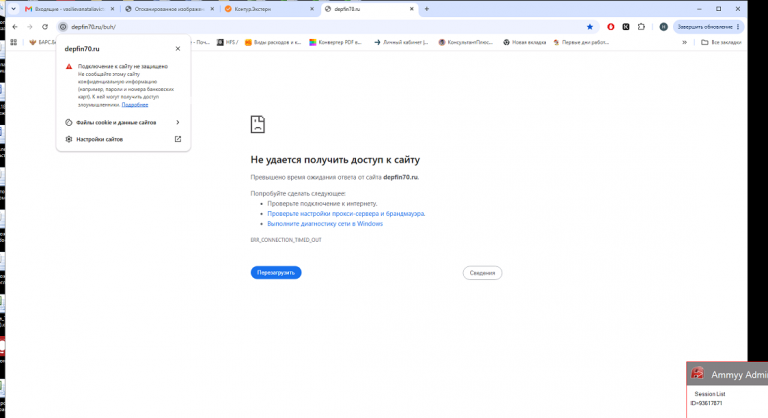768x418 pixels.
Task: Open Настройки сайтов entry
Action: click(123, 139)
